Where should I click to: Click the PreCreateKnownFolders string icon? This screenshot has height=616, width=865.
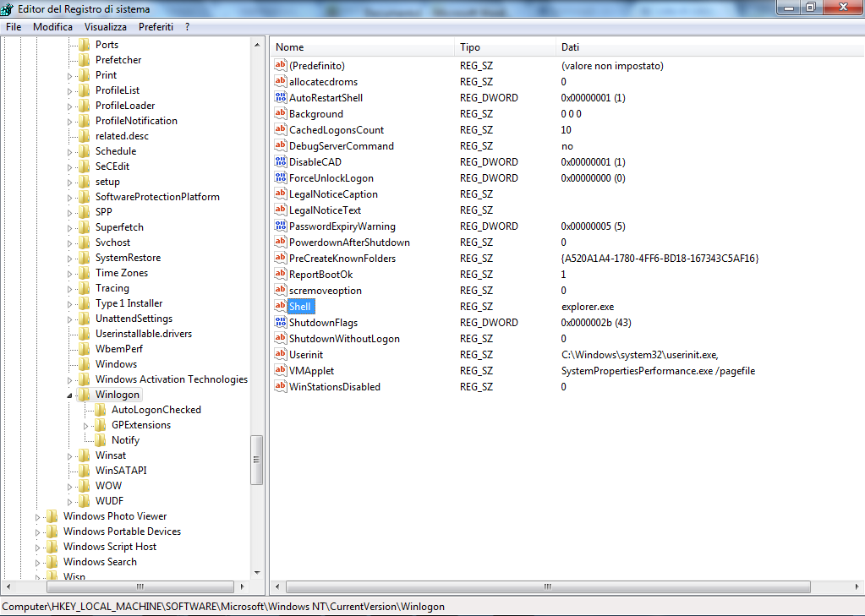280,258
